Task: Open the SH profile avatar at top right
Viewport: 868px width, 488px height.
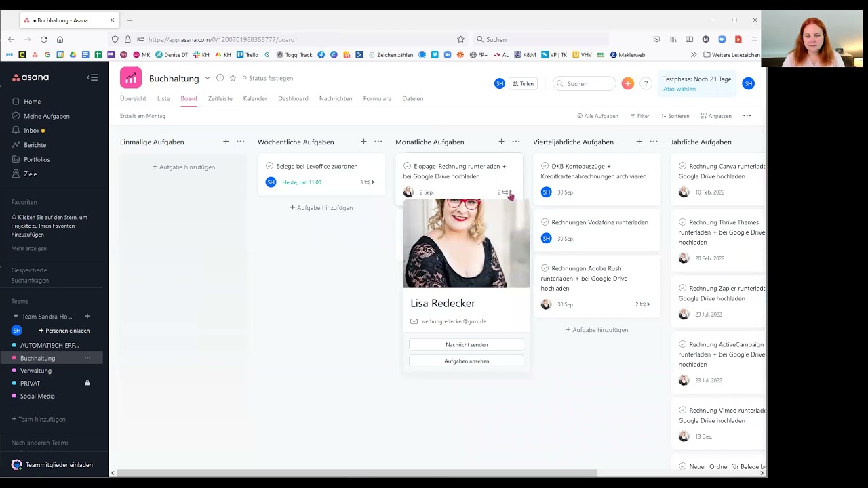Action: [x=749, y=83]
